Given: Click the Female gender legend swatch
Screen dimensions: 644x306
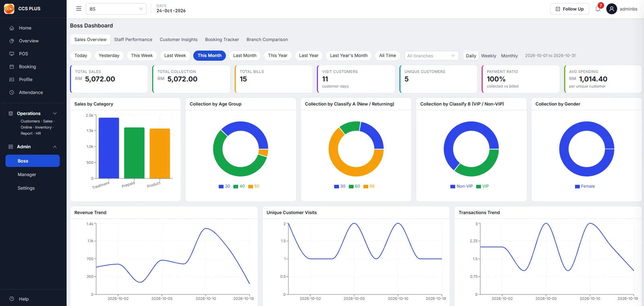Looking at the screenshot, I should [x=578, y=187].
